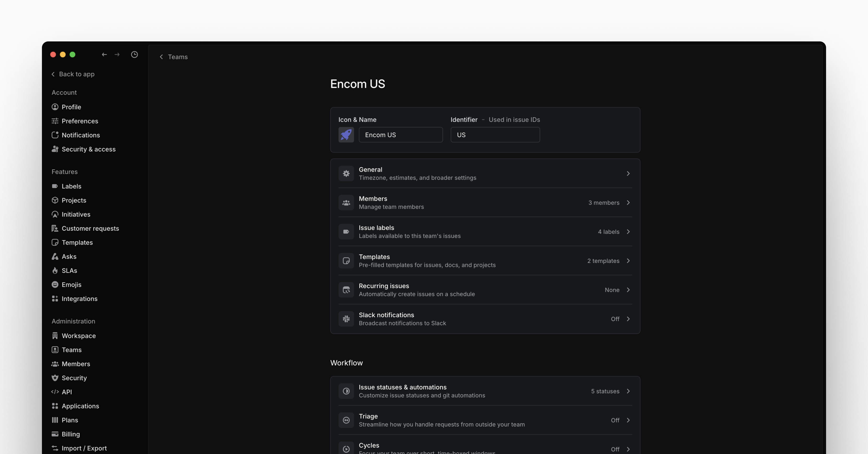
Task: Click the team name field Encom US
Action: pos(401,135)
